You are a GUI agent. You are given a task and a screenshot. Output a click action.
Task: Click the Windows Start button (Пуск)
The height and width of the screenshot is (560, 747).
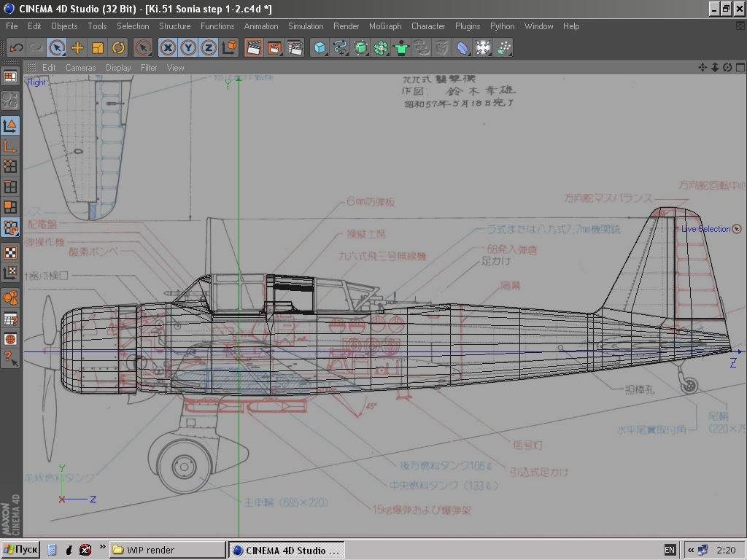[20, 550]
